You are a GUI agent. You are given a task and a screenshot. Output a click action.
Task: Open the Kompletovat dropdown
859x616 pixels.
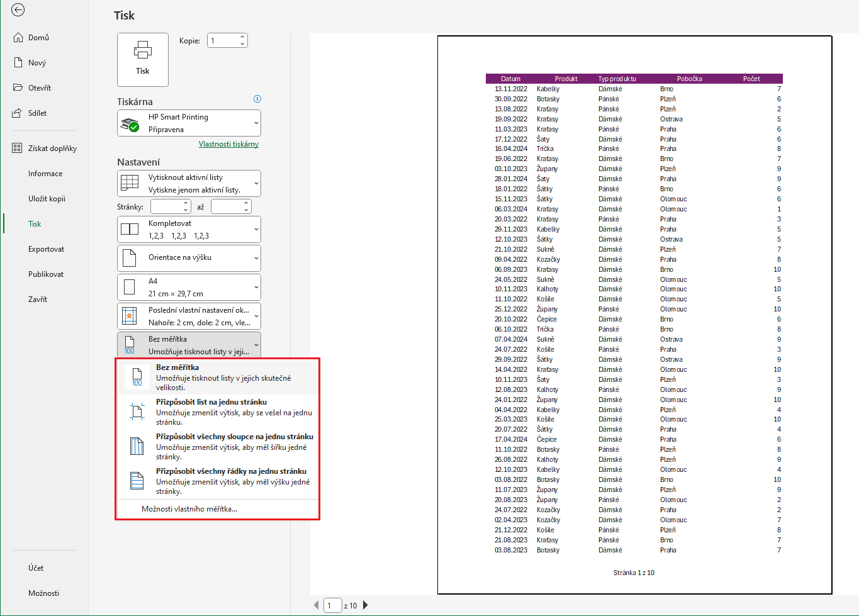click(256, 230)
